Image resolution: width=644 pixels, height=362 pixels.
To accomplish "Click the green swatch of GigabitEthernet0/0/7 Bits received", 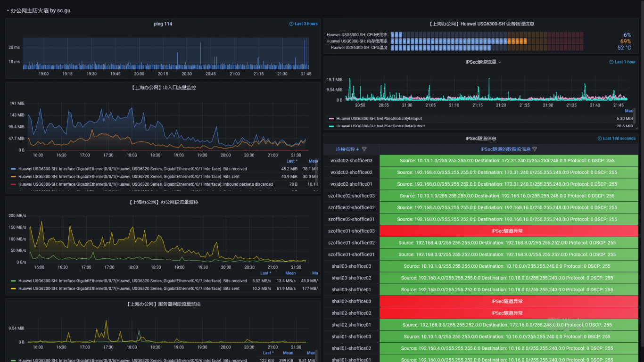I will click(13, 281).
